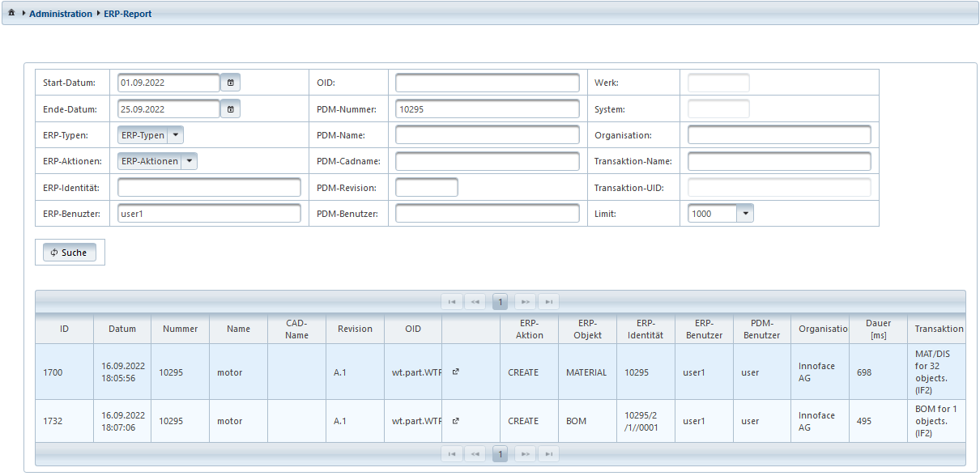The image size is (980, 476).
Task: Go to next page in bottom paginator
Action: point(525,455)
